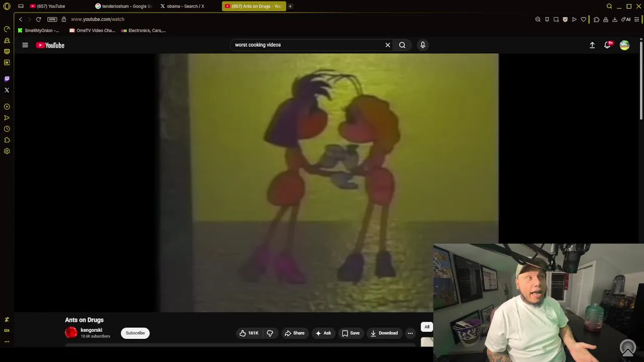Open the tab search magnifier icon
This screenshot has height=362, width=644.
tap(609, 6)
